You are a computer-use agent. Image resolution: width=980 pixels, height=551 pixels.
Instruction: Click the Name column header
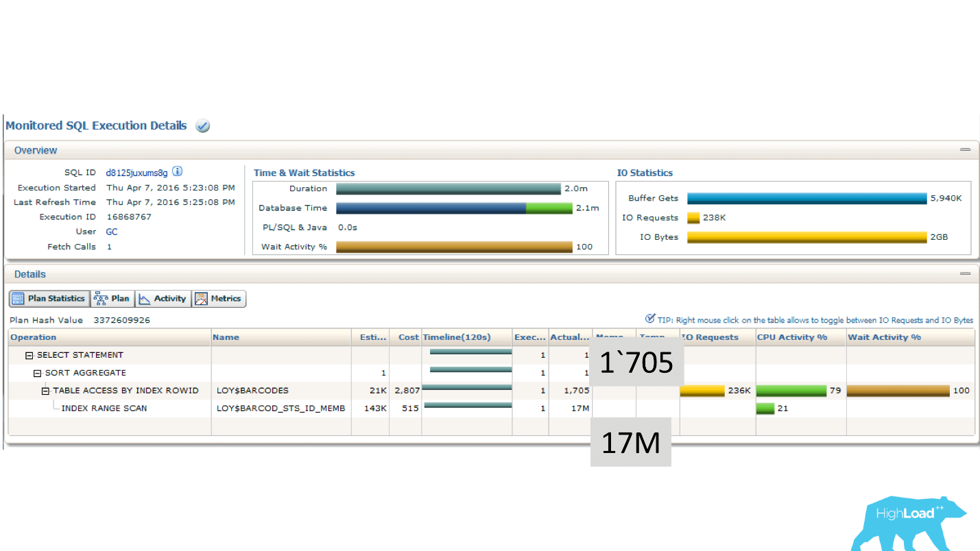click(281, 337)
